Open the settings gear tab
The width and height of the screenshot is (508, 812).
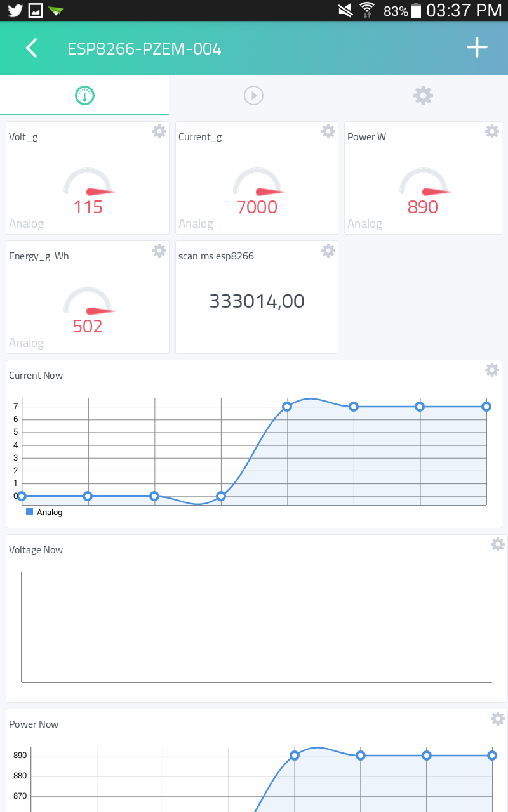(x=423, y=96)
